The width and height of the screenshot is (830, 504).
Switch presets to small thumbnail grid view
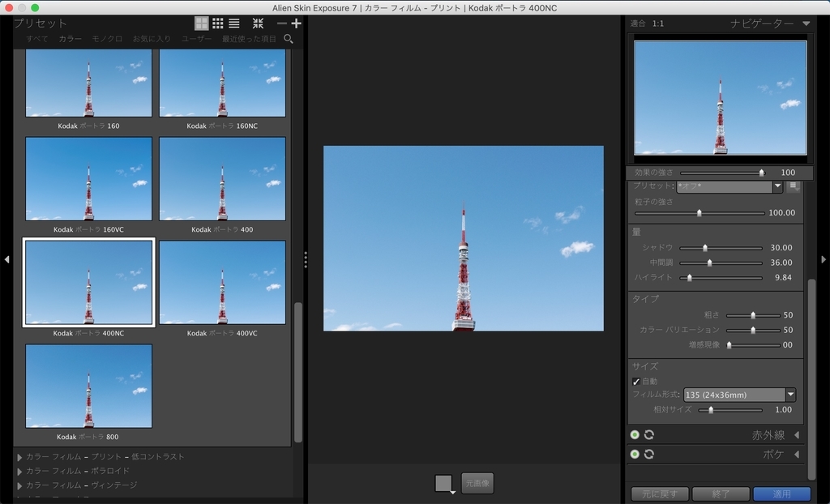coord(217,23)
